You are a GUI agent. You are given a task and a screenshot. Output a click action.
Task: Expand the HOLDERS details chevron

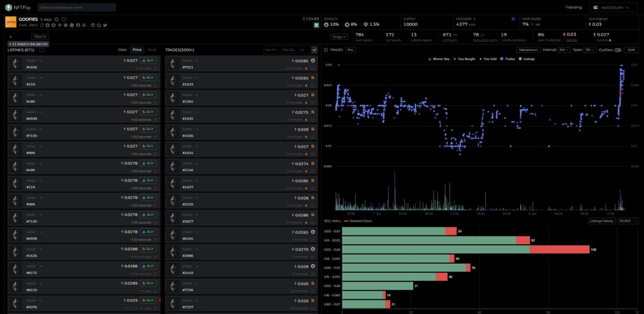[x=474, y=19]
